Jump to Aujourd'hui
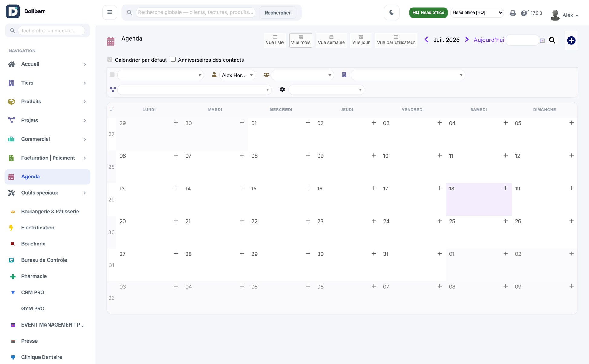Image resolution: width=589 pixels, height=364 pixels. pyautogui.click(x=489, y=40)
